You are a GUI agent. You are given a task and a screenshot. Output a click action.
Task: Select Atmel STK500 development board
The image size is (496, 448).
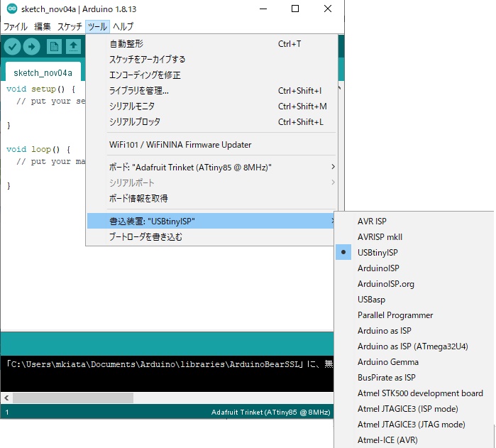[x=414, y=393]
